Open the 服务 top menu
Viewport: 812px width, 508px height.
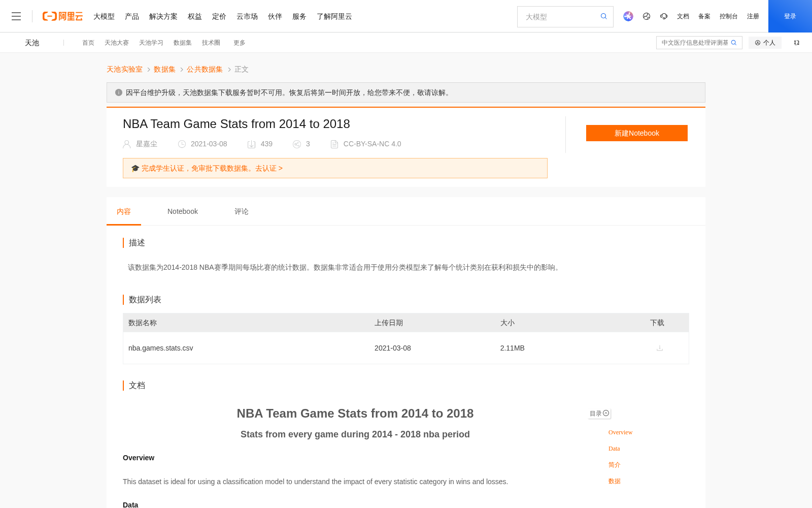299,16
